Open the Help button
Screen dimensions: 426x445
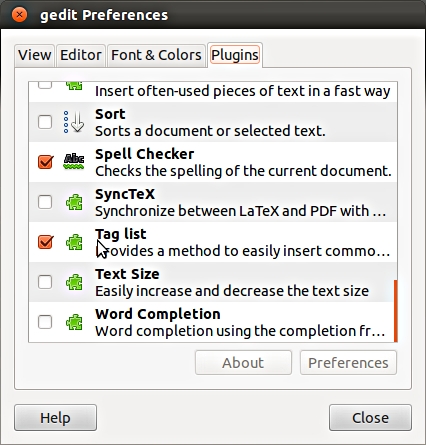pos(55,418)
